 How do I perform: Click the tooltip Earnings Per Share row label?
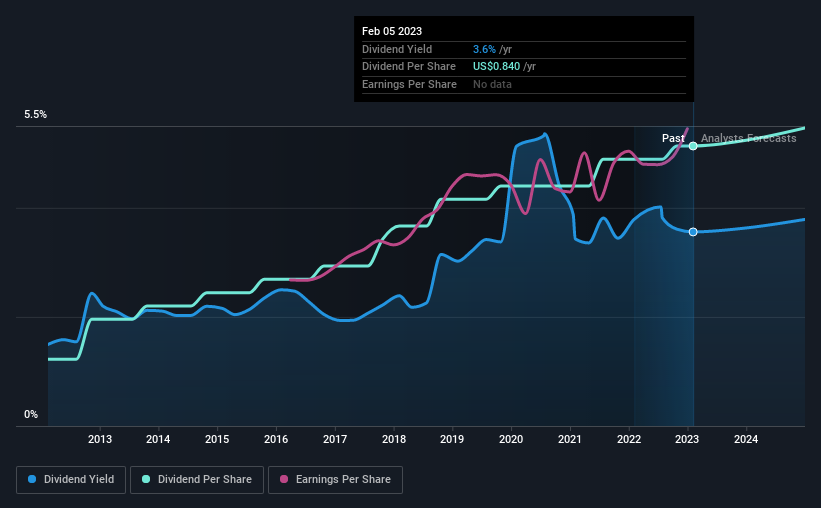tap(409, 84)
